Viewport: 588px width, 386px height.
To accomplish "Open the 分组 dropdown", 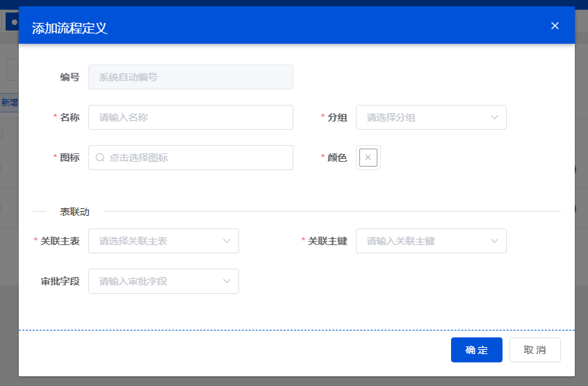I will pyautogui.click(x=431, y=117).
